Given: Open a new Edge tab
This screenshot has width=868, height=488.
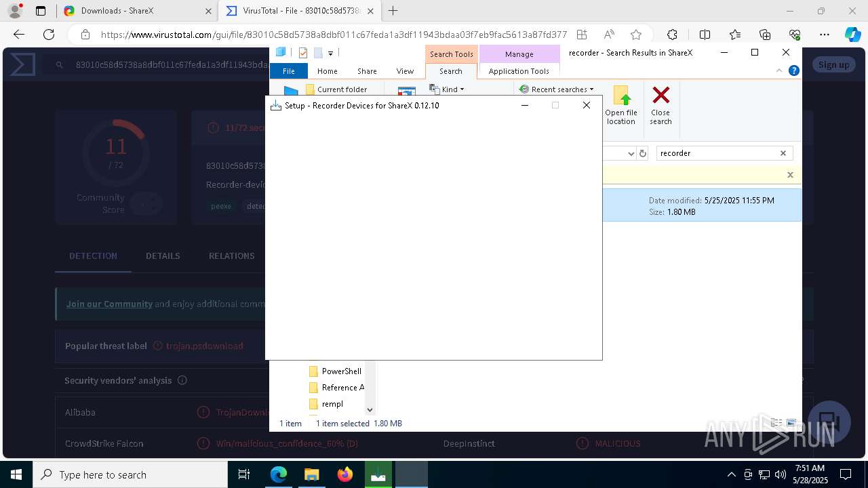Looking at the screenshot, I should coord(393,11).
